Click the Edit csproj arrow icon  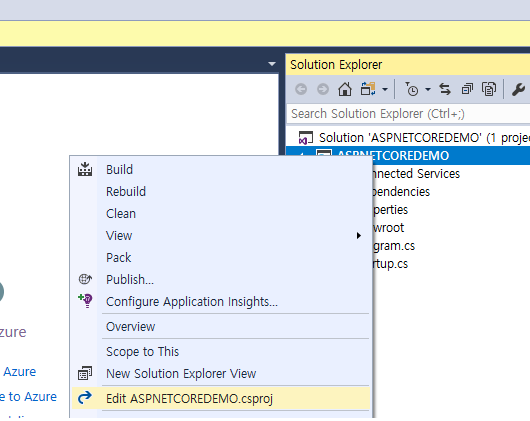click(x=85, y=398)
